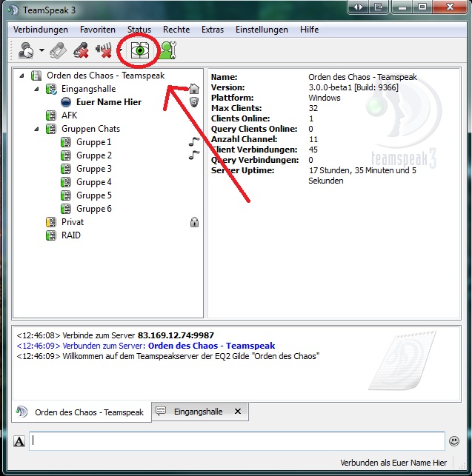Select the Privat channel name
The image size is (472, 476).
pyautogui.click(x=73, y=223)
